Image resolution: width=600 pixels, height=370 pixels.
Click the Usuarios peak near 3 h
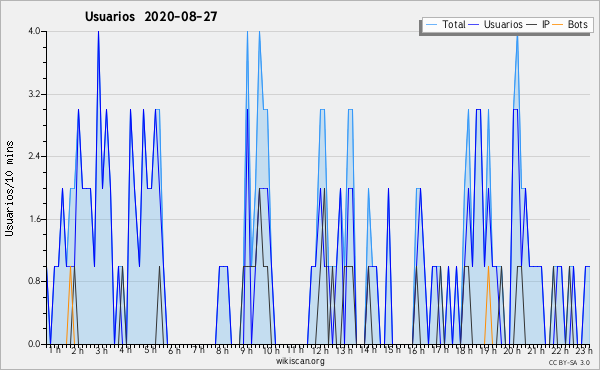(x=98, y=32)
